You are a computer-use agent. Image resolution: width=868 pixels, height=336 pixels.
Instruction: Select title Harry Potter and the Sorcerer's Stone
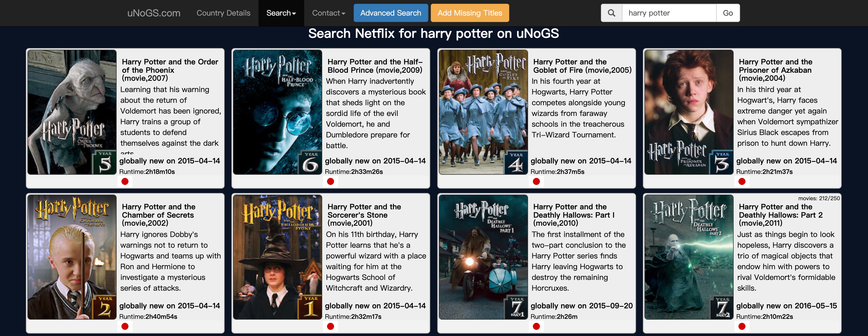(x=364, y=215)
